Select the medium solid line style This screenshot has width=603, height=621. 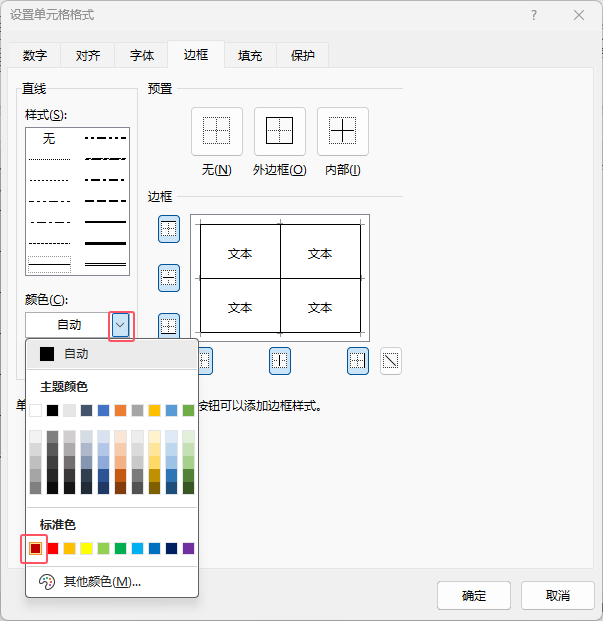(105, 222)
